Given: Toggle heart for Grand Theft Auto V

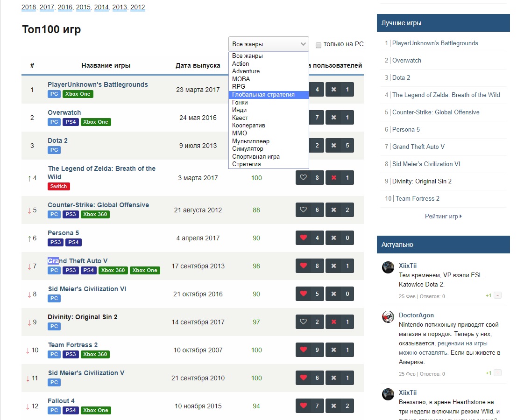Looking at the screenshot, I should tap(303, 266).
